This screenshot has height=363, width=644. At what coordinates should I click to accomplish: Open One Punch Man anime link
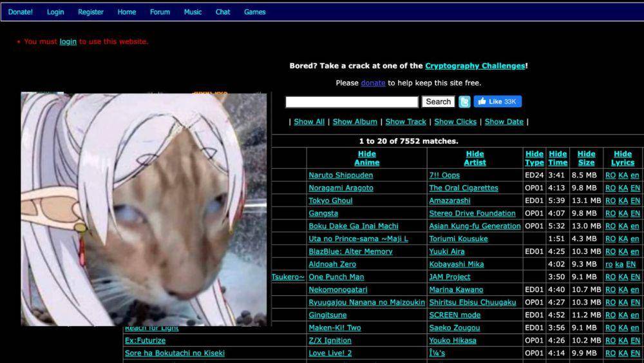[x=336, y=277]
